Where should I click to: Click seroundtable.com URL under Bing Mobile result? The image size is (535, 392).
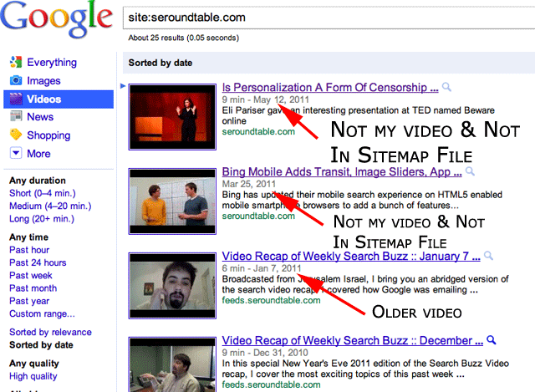click(258, 216)
